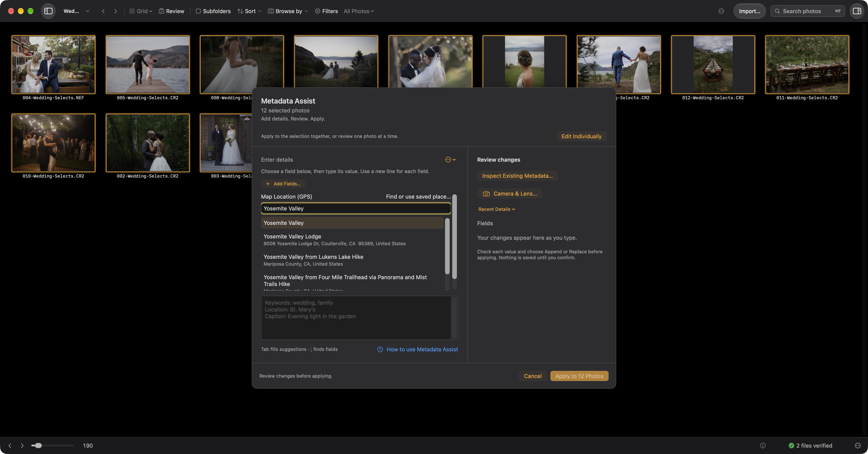
Task: Click the info icon in status bar
Action: [x=763, y=446]
